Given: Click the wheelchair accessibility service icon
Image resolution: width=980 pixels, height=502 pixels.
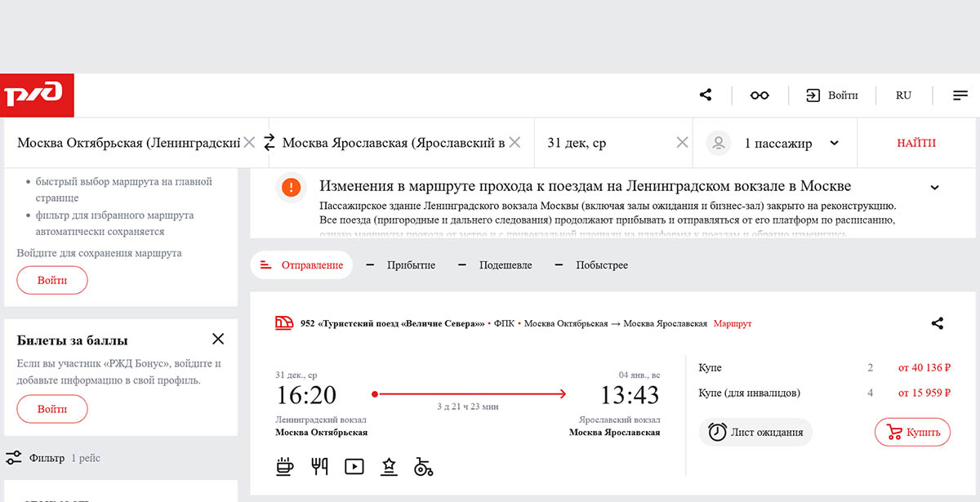Looking at the screenshot, I should [423, 466].
